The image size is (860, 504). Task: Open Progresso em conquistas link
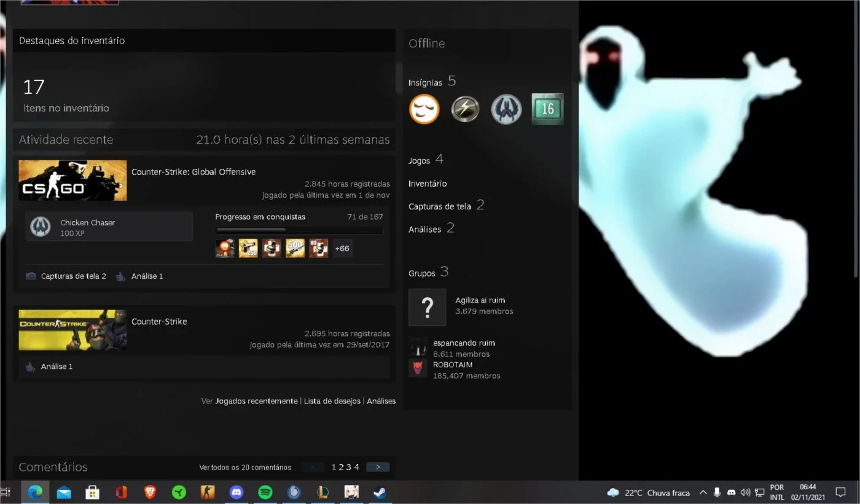[x=260, y=217]
